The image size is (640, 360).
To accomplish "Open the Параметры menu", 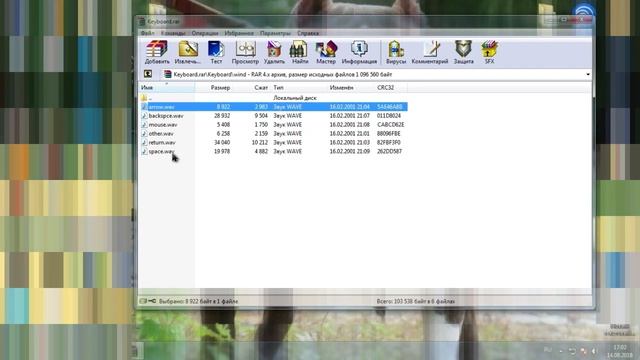I will coord(276,33).
